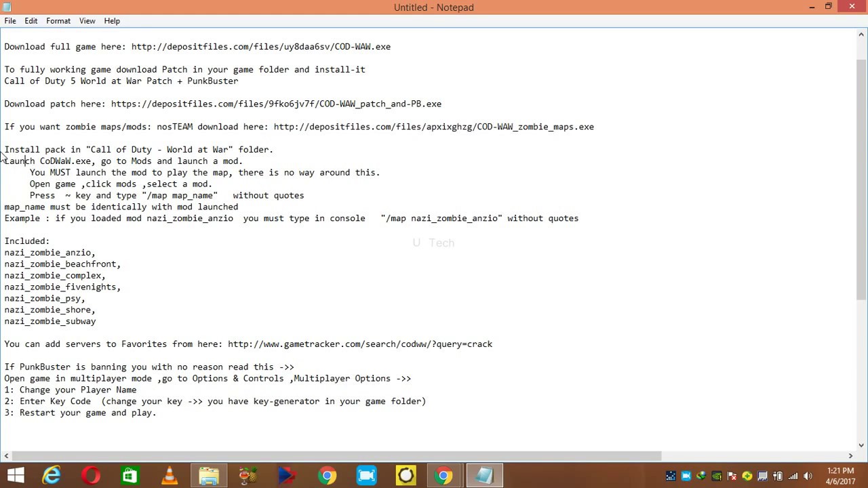Click "You MUST launch the mod" line
The height and width of the screenshot is (488, 868).
coord(205,173)
